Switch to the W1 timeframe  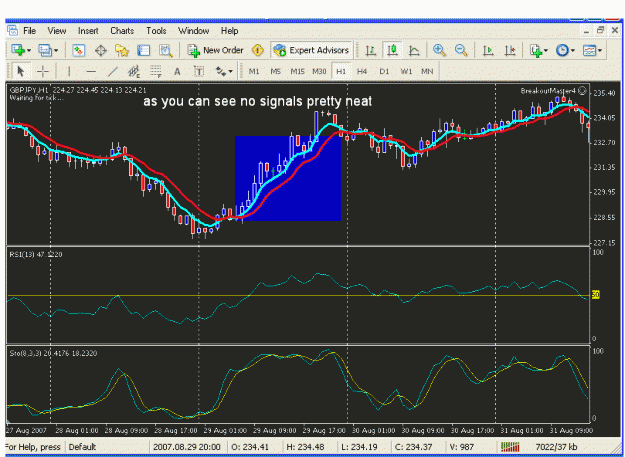[x=406, y=72]
